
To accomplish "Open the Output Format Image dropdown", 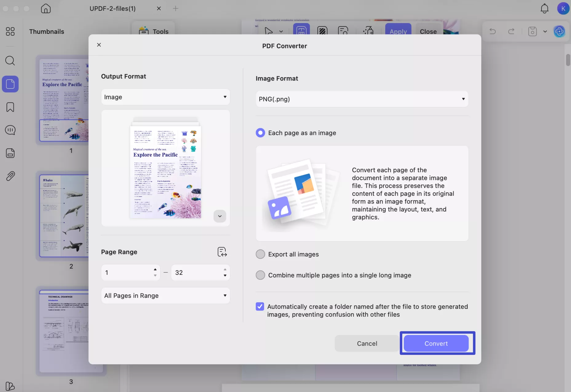I will coord(165,97).
